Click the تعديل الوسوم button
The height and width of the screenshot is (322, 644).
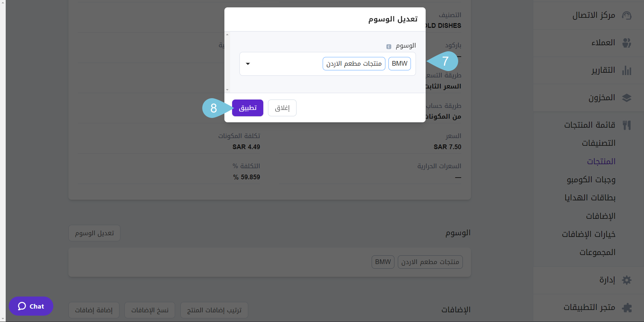pos(94,233)
